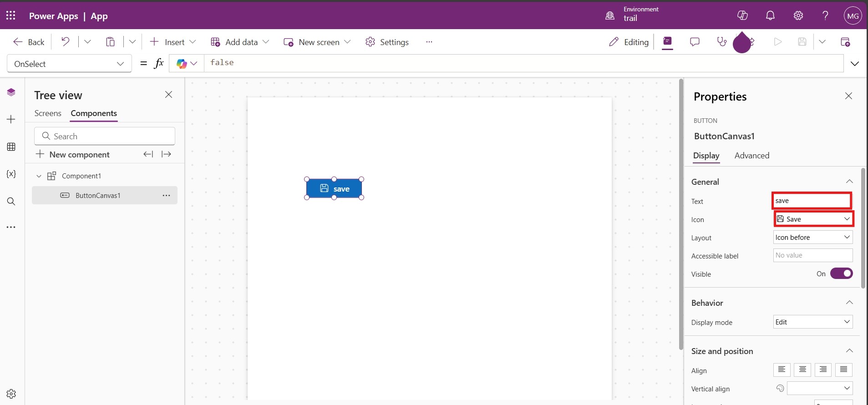Switch to the Advanced properties tab
Screen dimensions: 868x405
[x=751, y=156]
